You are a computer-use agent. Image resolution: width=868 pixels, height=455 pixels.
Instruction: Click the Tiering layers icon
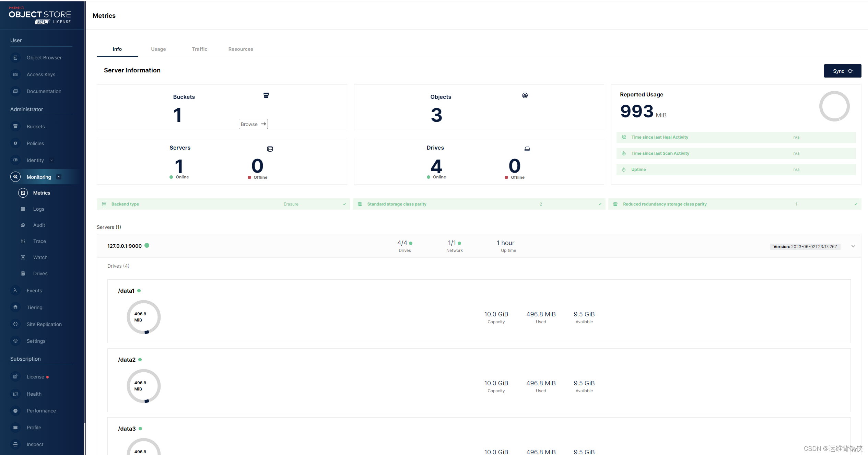click(x=15, y=307)
